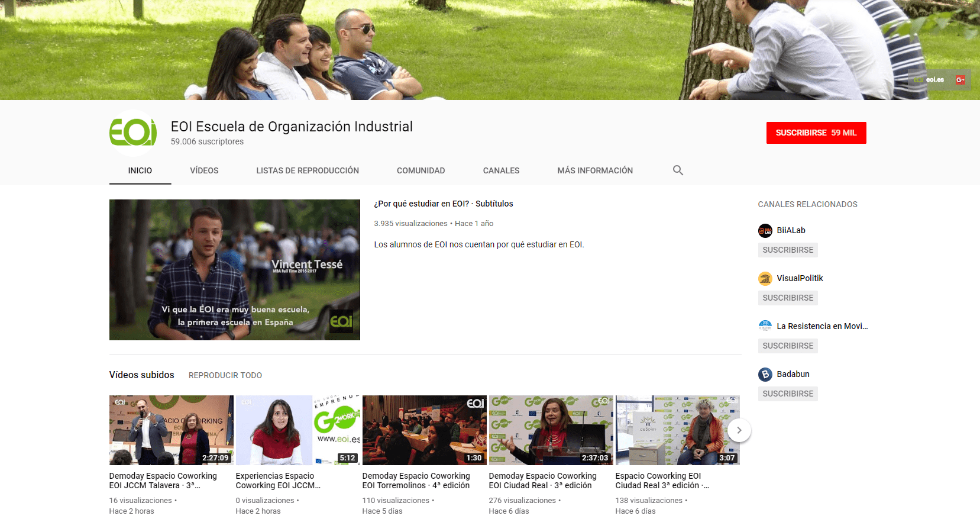The height and width of the screenshot is (519, 980).
Task: Open the ¿Por qué estudiar en EOI? title
Action: coord(444,204)
